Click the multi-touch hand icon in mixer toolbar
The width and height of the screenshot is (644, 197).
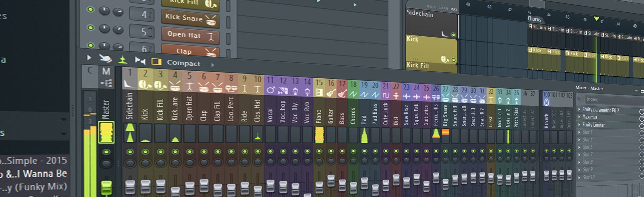[x=105, y=59]
